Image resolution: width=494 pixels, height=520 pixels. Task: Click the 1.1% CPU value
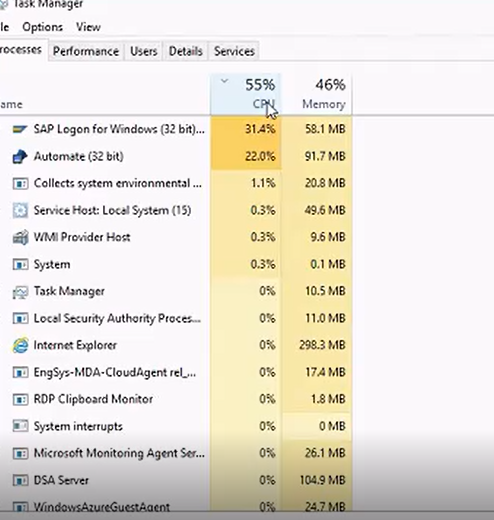click(263, 183)
